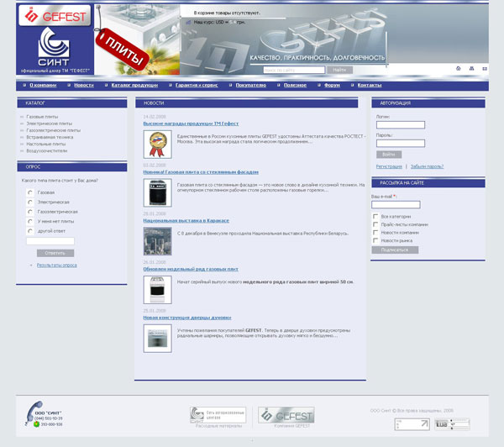
Task: Check the Новости рынка box
Action: (375, 240)
